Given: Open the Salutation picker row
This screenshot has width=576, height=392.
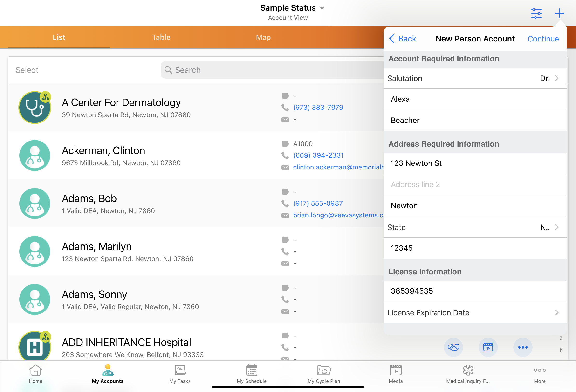Looking at the screenshot, I should (475, 78).
